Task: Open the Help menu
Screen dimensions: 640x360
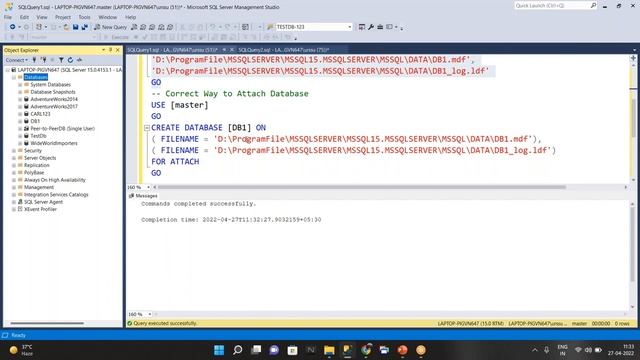Action: click(x=131, y=17)
